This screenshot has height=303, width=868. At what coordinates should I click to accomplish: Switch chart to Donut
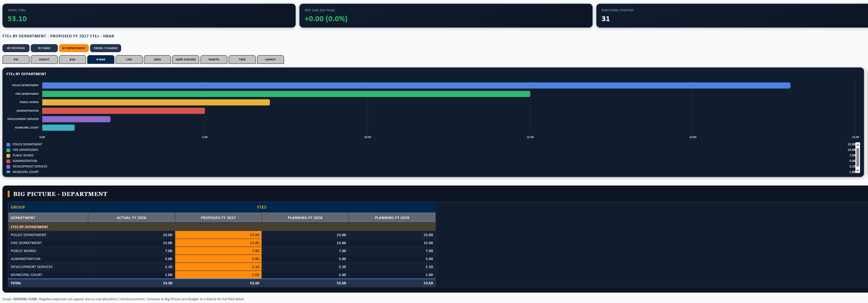[44, 60]
